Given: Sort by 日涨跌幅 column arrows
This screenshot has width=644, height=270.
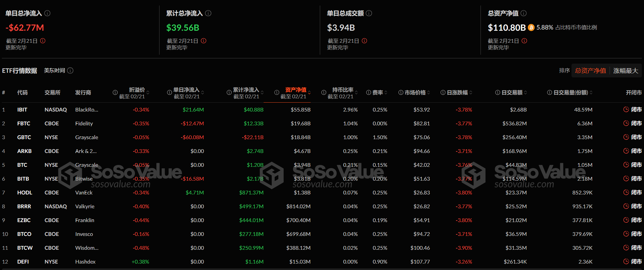Looking at the screenshot, I should click(471, 92).
